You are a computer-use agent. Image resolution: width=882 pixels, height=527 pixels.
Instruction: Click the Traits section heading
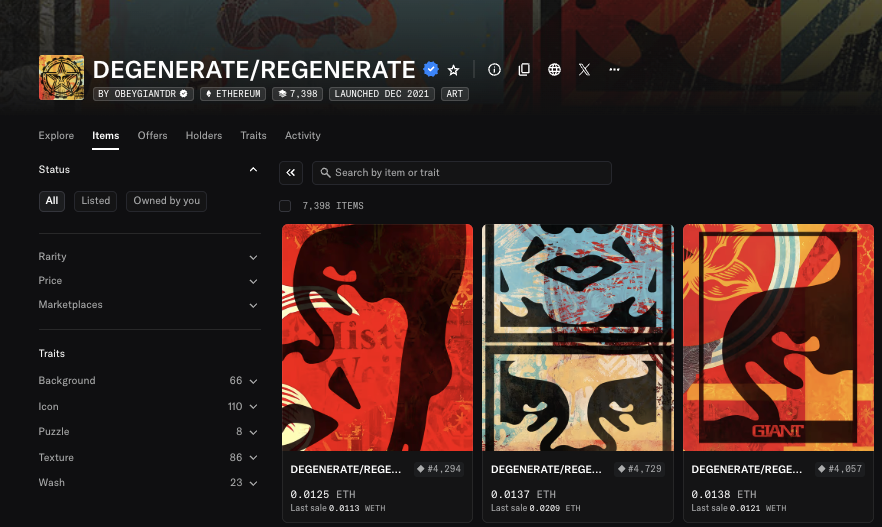[52, 354]
